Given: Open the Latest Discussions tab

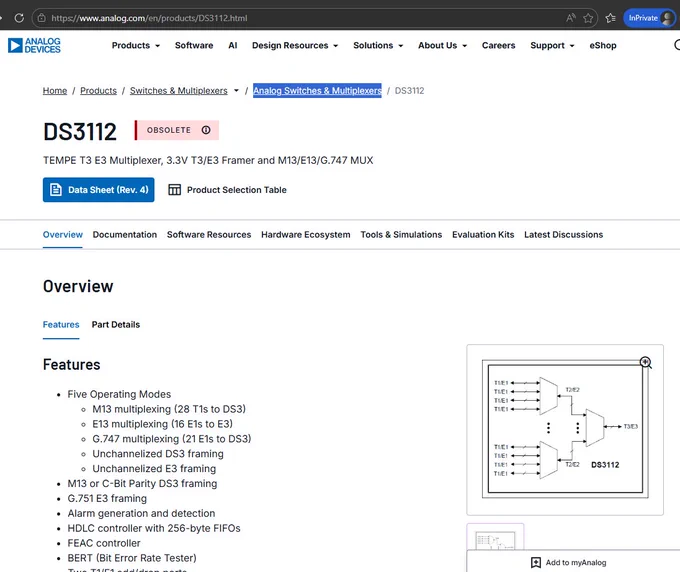Looking at the screenshot, I should pos(563,235).
